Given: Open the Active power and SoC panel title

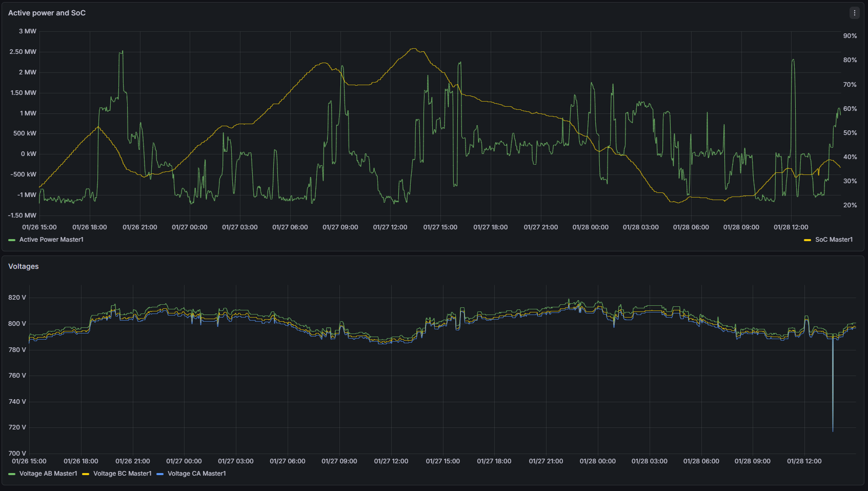Looking at the screenshot, I should pos(47,13).
